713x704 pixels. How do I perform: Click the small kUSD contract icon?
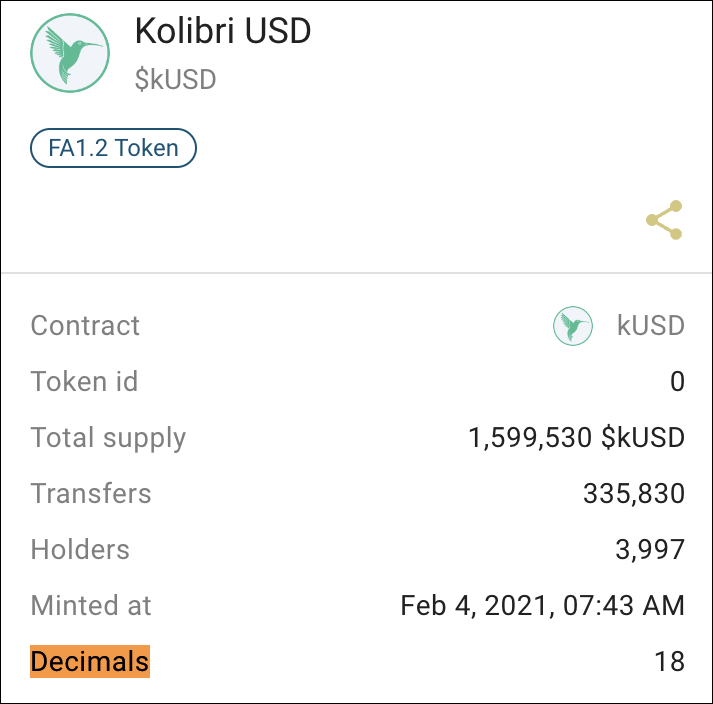pyautogui.click(x=573, y=326)
